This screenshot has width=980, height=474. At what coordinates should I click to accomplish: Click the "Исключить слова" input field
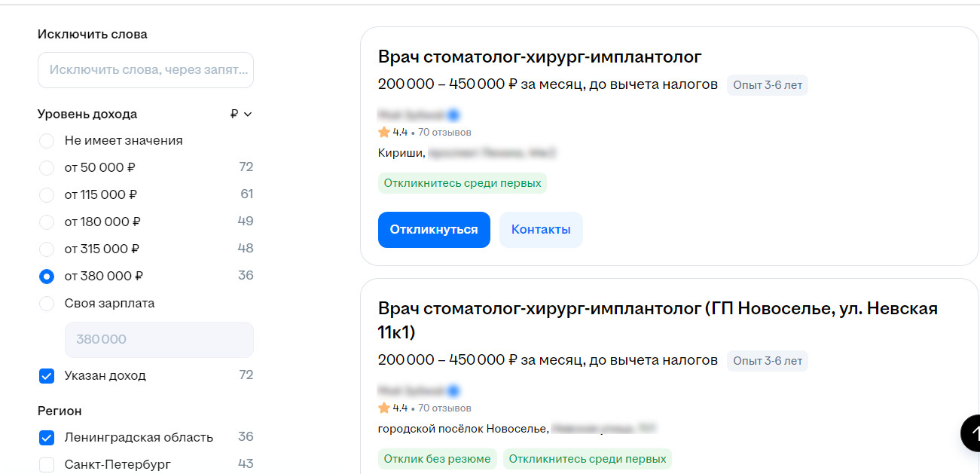[145, 70]
